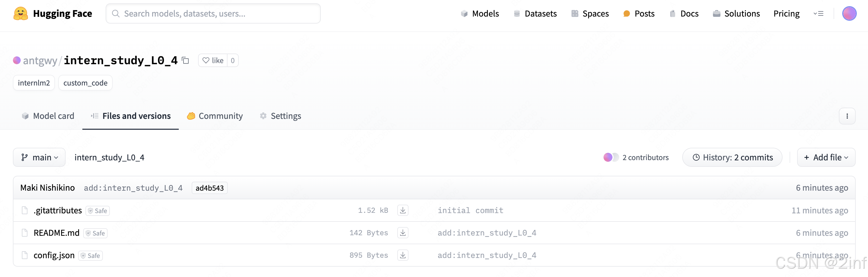The image size is (868, 277).
Task: Expand the Add file dropdown
Action: tap(826, 157)
